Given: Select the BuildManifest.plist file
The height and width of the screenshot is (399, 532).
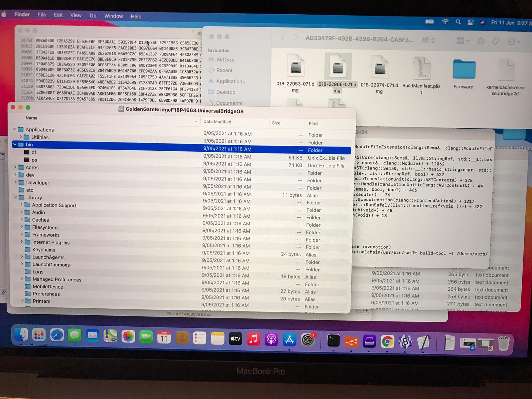Looking at the screenshot, I should point(421,75).
